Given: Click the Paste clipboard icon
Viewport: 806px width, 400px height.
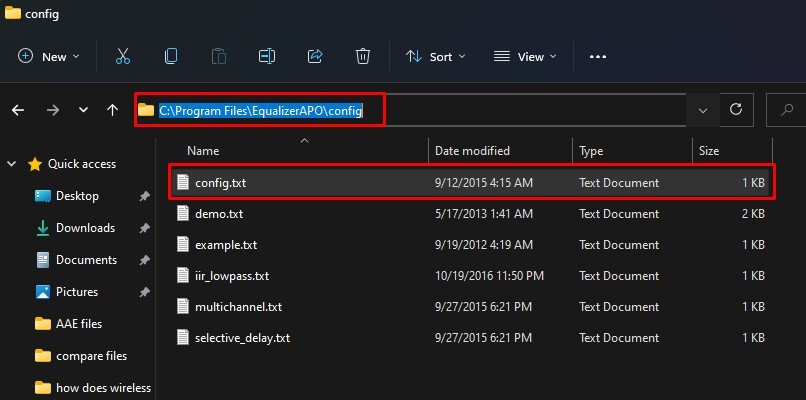Looking at the screenshot, I should click(x=219, y=57).
